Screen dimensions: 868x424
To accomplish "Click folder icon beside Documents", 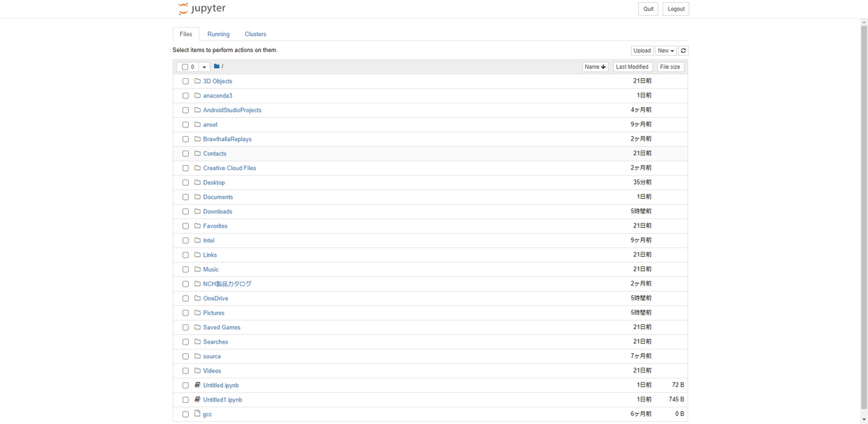I will coord(197,197).
